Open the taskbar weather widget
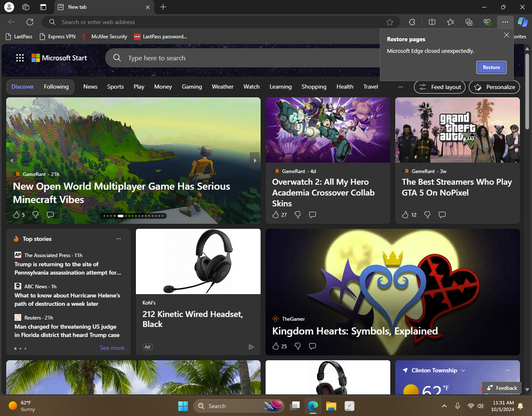Screen dimensions: 532x416 point(22,406)
